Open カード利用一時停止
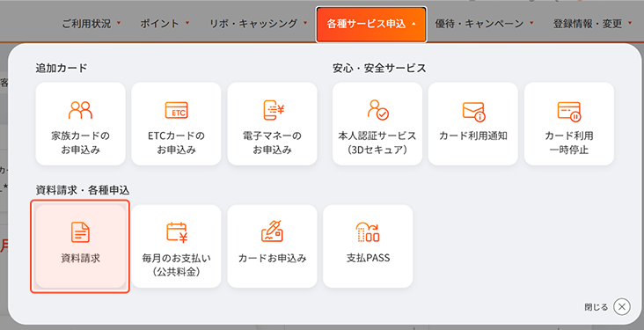 click(x=569, y=124)
